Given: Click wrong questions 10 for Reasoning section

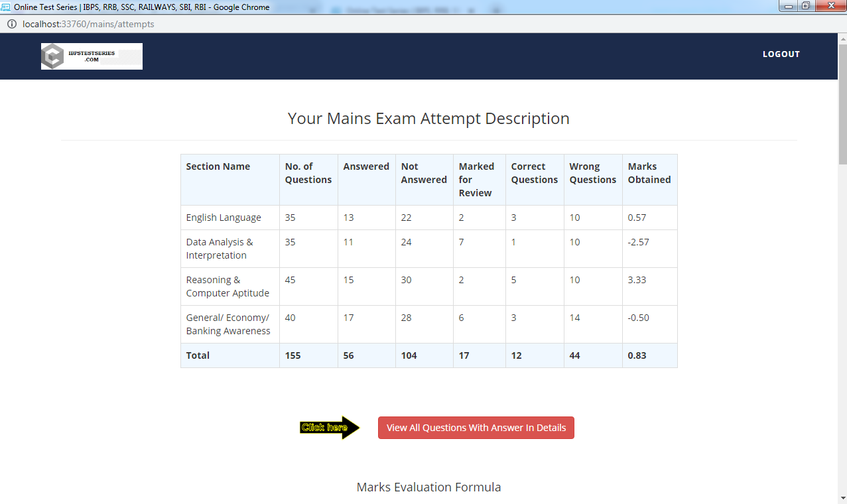Looking at the screenshot, I should click(574, 280).
